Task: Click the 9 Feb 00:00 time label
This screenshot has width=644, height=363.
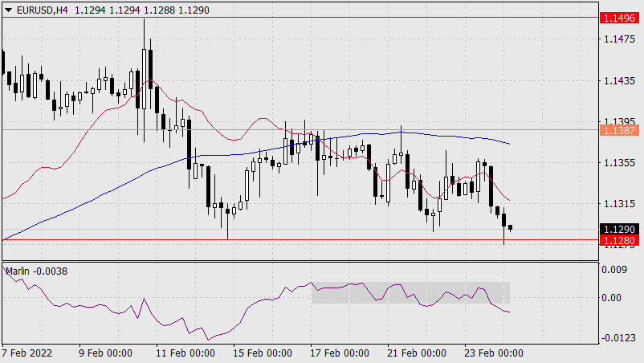Action: [105, 353]
